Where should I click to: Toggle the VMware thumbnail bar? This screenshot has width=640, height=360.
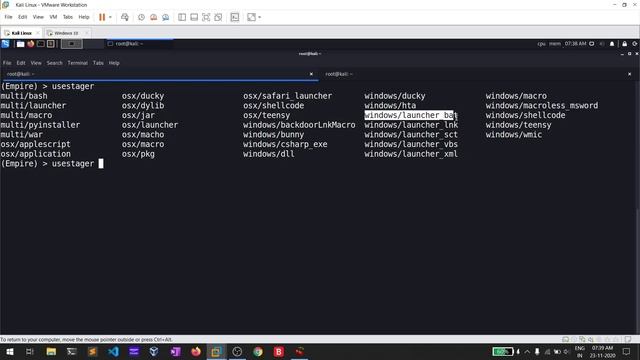coord(194,17)
